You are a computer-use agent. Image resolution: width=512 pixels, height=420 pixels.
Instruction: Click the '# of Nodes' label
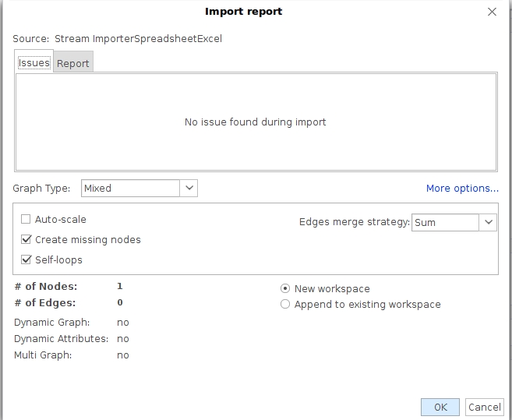45,286
